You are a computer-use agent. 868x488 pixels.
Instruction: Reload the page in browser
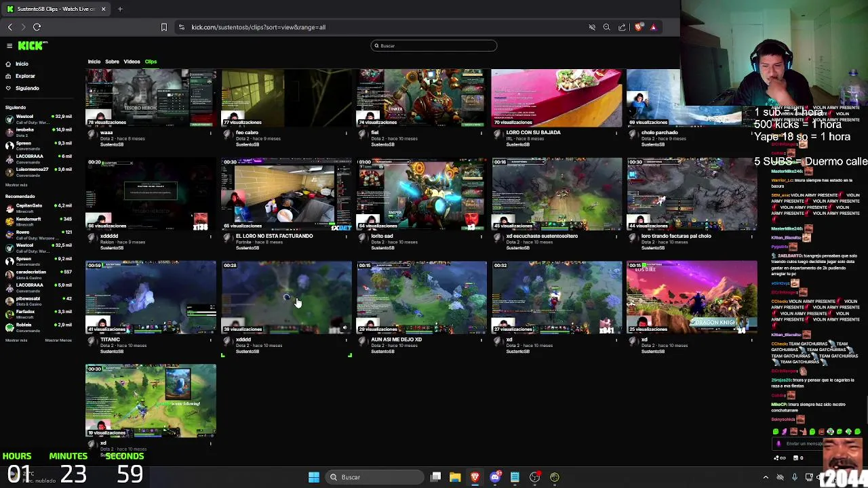pyautogui.click(x=37, y=27)
